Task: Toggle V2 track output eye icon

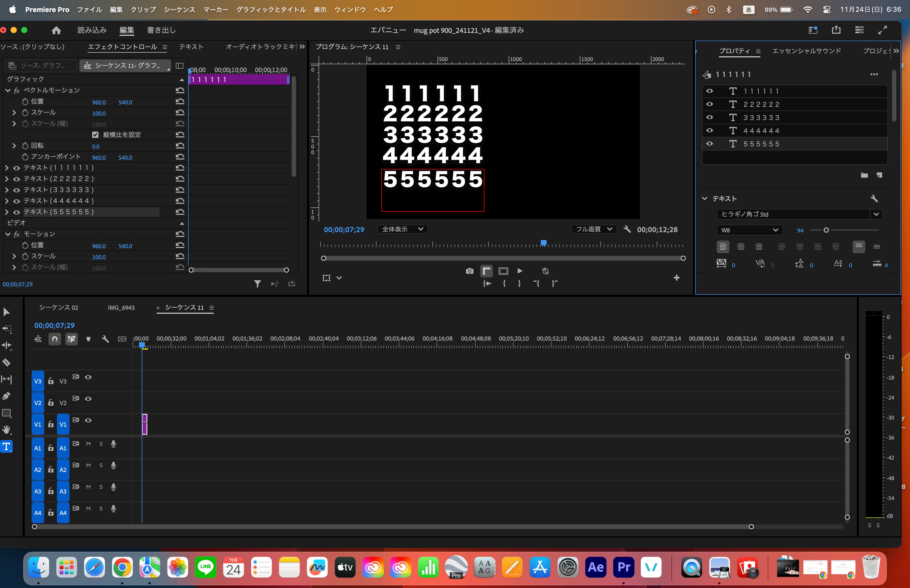Action: click(x=88, y=398)
